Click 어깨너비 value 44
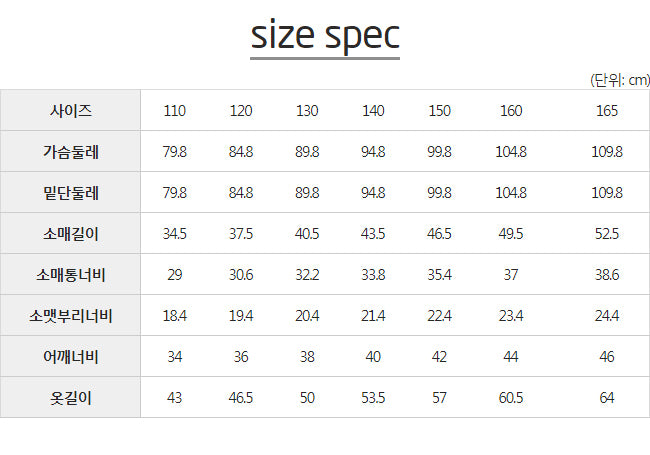650x455 pixels. pyautogui.click(x=511, y=357)
